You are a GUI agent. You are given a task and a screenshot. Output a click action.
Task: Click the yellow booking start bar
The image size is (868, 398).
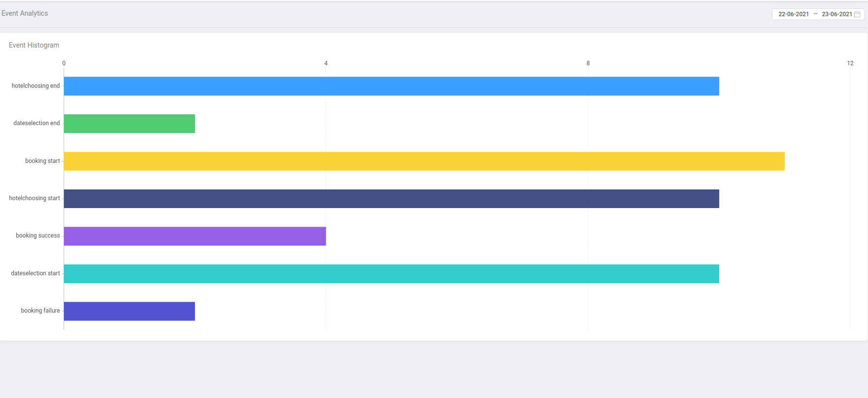(x=424, y=161)
